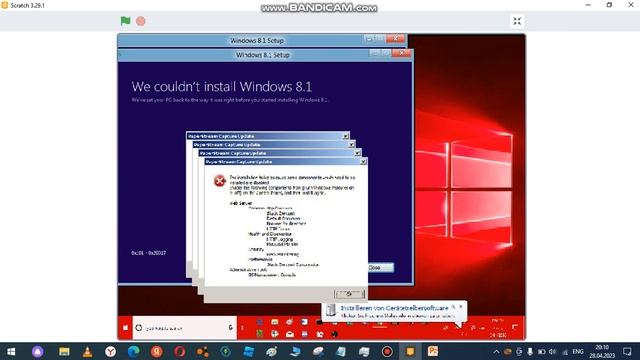This screenshot has width=640, height=360.
Task: Click the device icon in the driver balloon
Action: [x=331, y=311]
